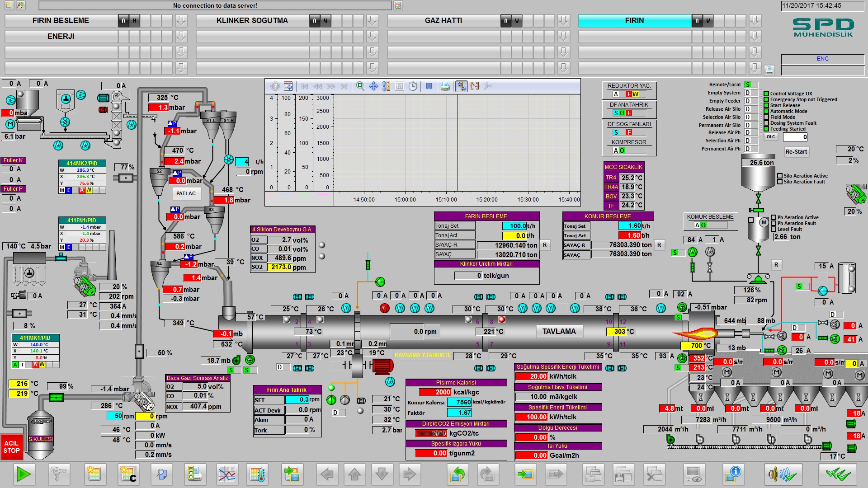This screenshot has height=488, width=868.
Task: Select the highlighted FIRIN screen tab
Action: [635, 20]
